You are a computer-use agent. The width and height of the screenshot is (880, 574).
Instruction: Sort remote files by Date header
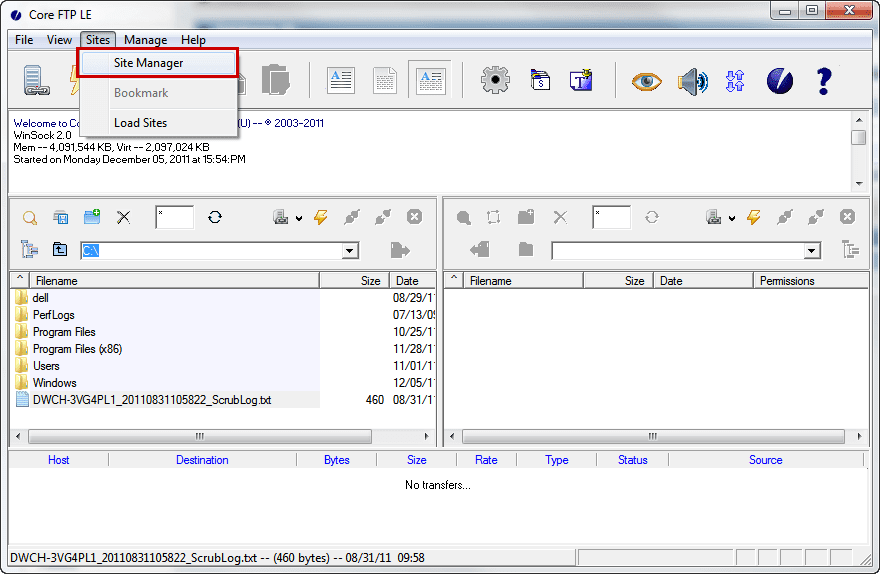click(703, 281)
